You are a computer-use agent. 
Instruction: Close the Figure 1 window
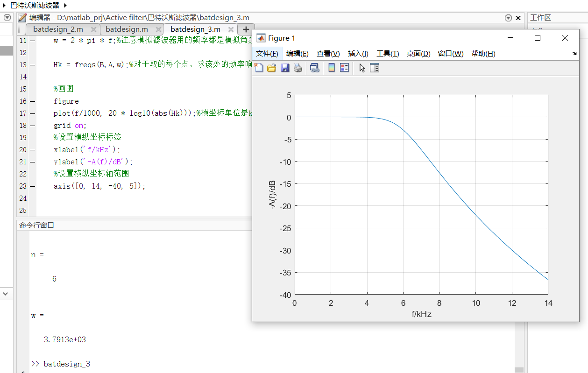click(565, 38)
